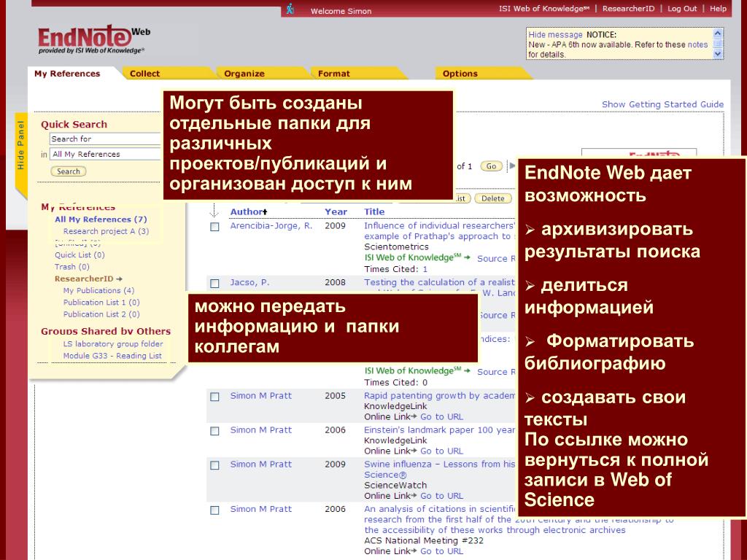Open ISI Web of Knowledge link in header

(543, 9)
